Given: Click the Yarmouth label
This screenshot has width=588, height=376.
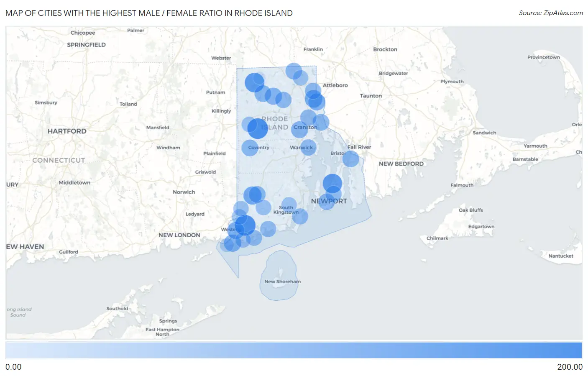Looking at the screenshot, I should pyautogui.click(x=535, y=146).
